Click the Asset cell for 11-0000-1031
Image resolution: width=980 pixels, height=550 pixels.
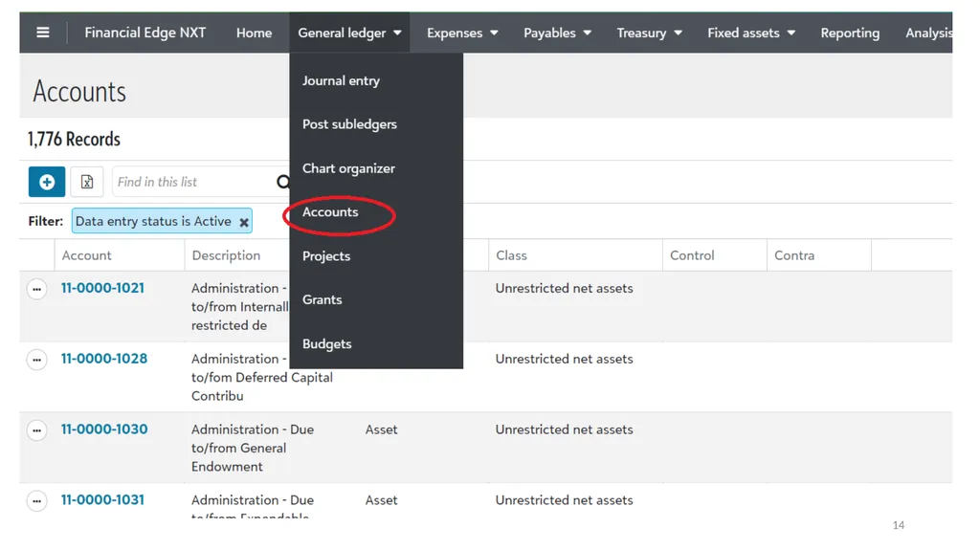pos(381,500)
